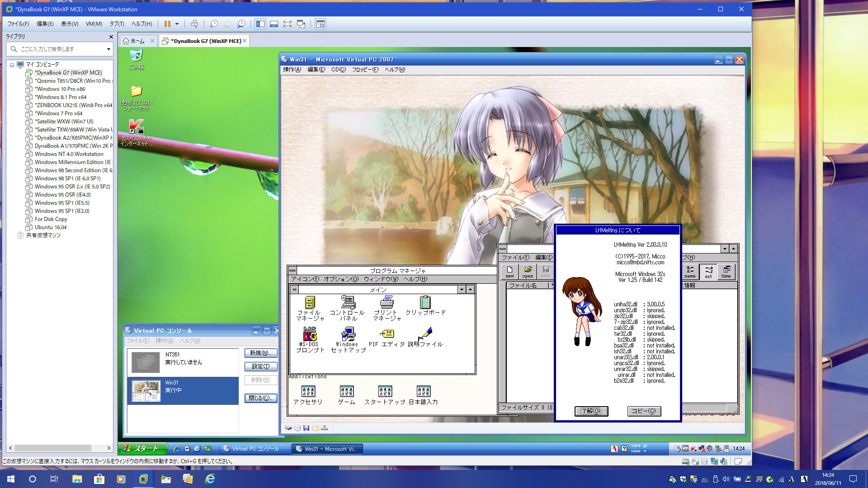Open Windows 10 Action Center icon
This screenshot has width=868, height=488.
point(853,479)
